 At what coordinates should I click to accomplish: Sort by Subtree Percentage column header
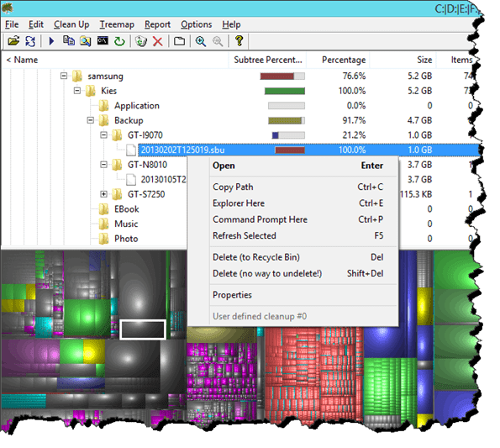coord(267,60)
